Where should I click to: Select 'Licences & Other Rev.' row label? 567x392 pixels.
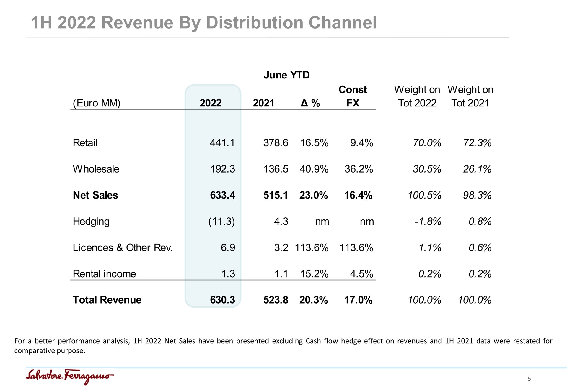pyautogui.click(x=123, y=248)
